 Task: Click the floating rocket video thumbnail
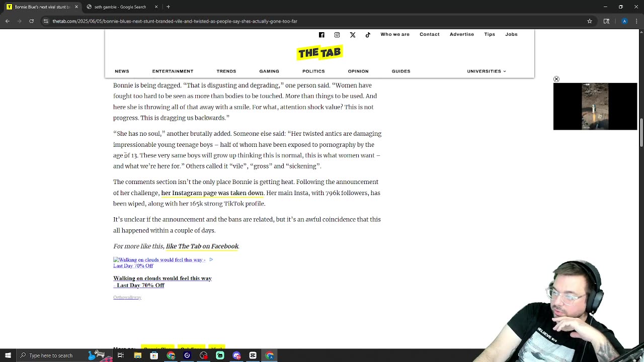click(x=595, y=107)
